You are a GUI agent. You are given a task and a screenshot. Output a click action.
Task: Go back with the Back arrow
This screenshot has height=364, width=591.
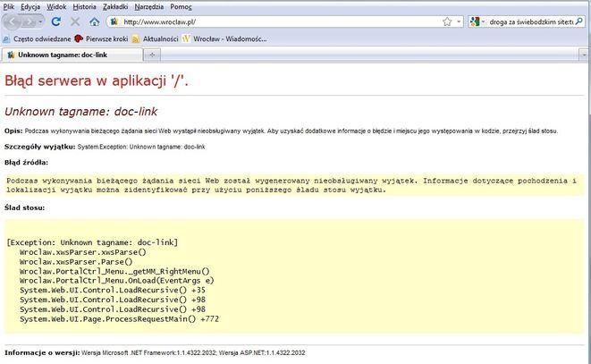13,21
